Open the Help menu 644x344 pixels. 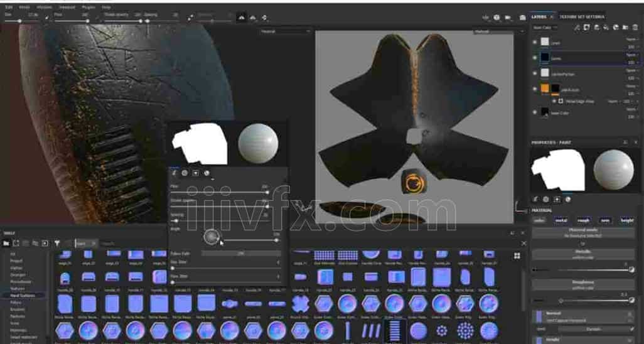[106, 8]
